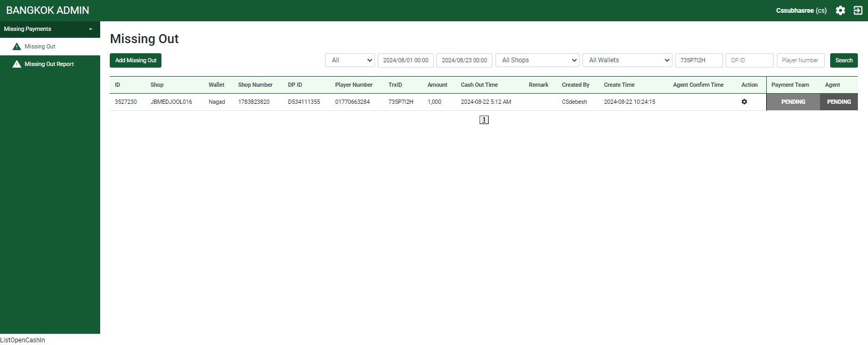This screenshot has height=345, width=868.
Task: Click the logout icon in the header
Action: [x=858, y=11]
